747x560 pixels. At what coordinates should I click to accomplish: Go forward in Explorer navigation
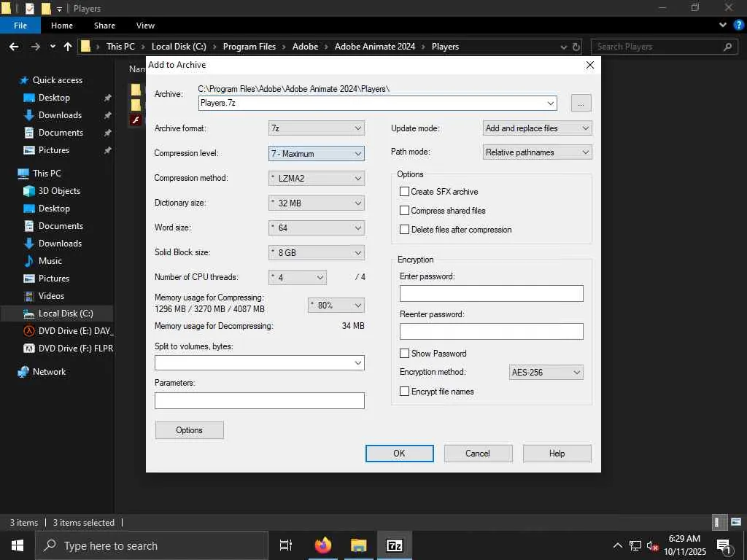(x=35, y=47)
